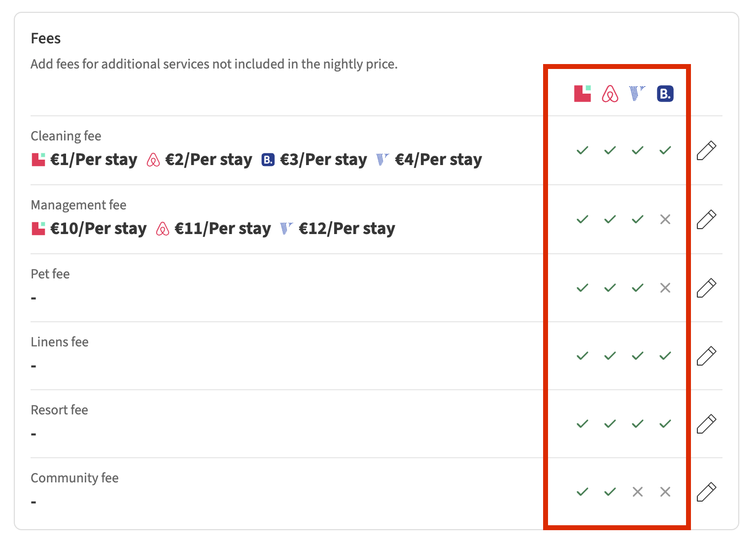The image size is (756, 542).
Task: Click Airbnb checkmark in Cleaning fee row
Action: click(x=610, y=150)
